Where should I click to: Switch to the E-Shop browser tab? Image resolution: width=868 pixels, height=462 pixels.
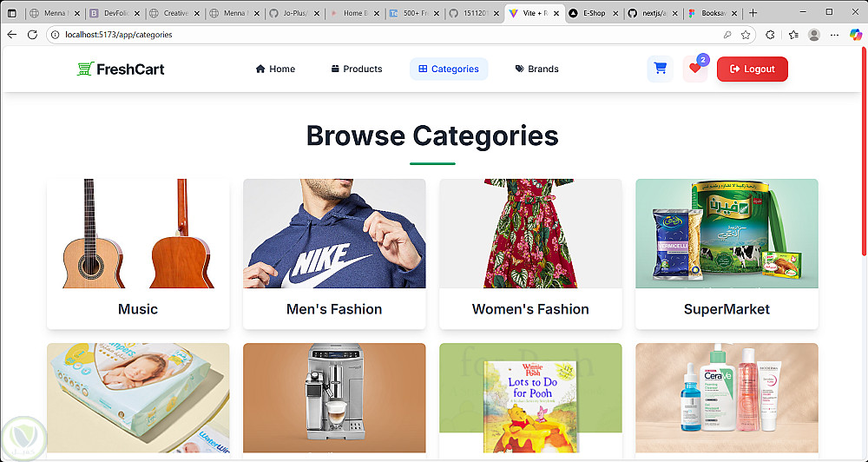590,13
